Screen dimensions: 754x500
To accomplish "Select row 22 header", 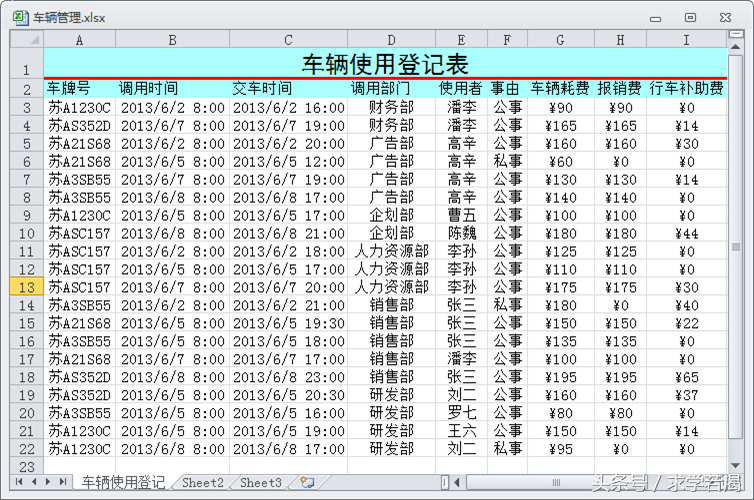I will tap(27, 449).
